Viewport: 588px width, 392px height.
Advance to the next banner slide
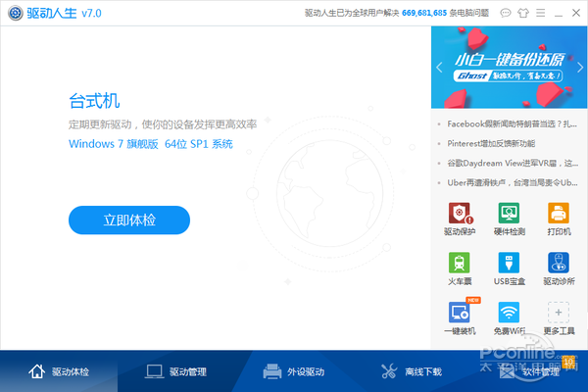(x=580, y=68)
